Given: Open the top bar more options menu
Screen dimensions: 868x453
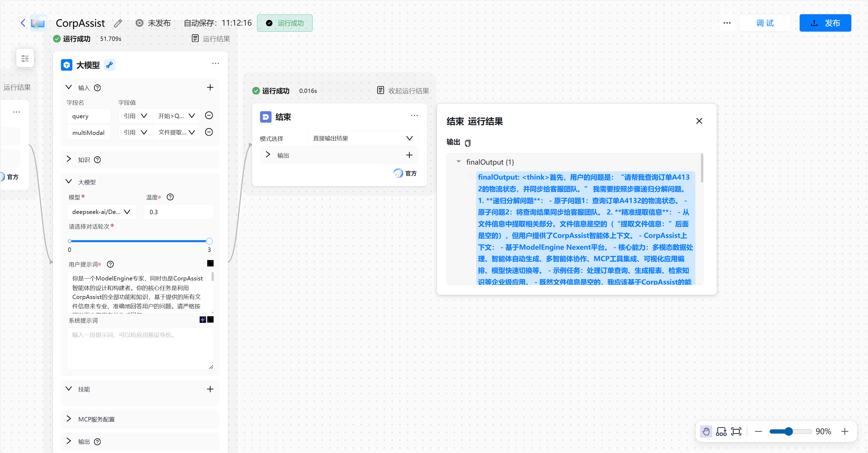Looking at the screenshot, I should [727, 23].
